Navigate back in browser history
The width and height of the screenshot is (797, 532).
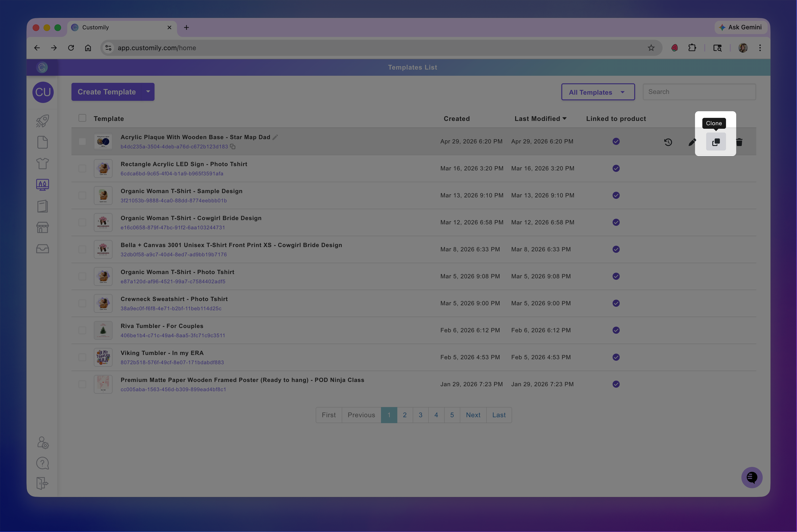coord(37,48)
